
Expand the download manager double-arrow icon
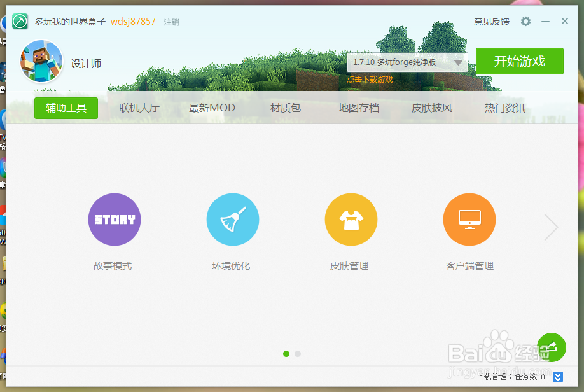point(557,377)
